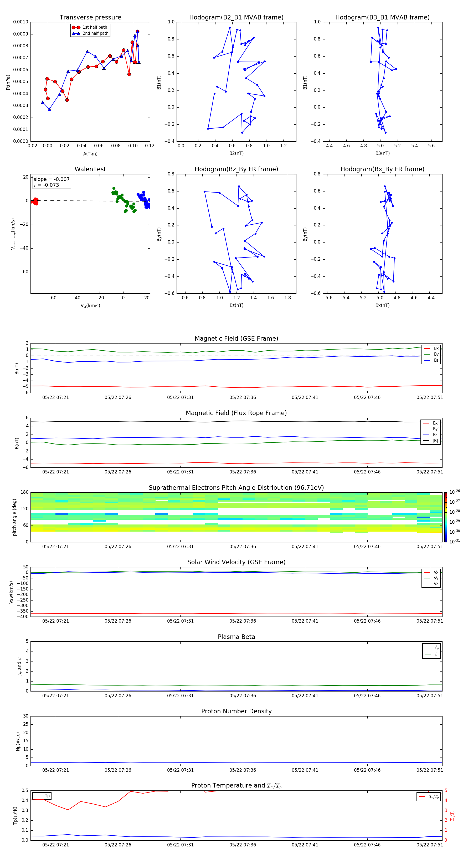Click the Np(#/cc) y-axis label

pyautogui.click(x=18, y=741)
